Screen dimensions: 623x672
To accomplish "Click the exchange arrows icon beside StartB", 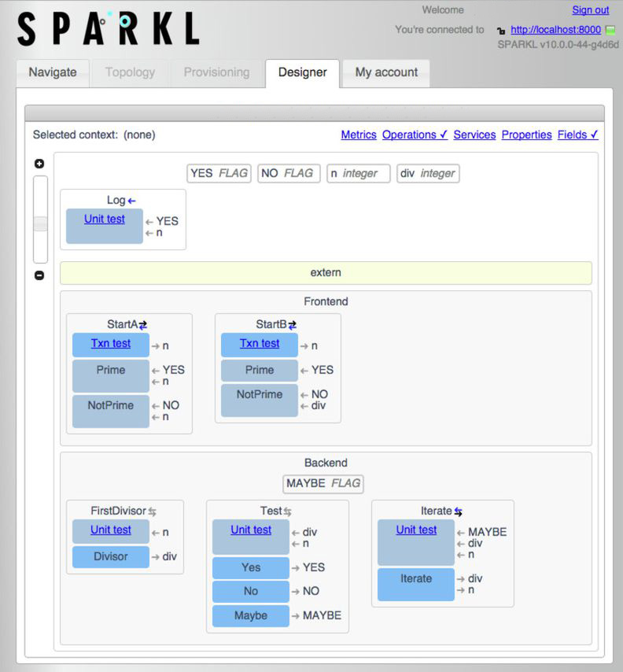I will pos(292,325).
